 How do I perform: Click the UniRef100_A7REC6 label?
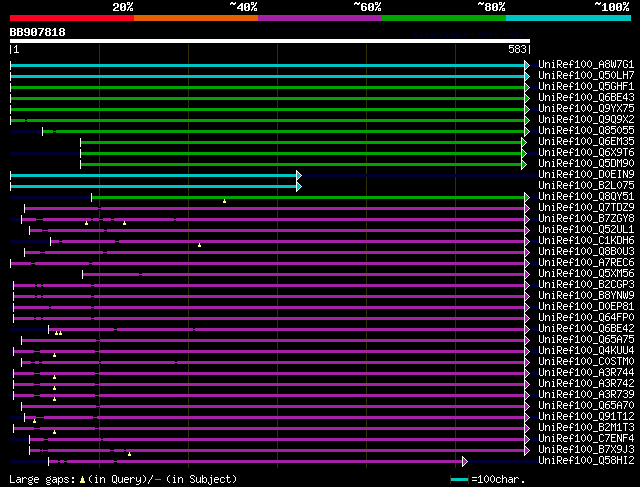pos(586,263)
